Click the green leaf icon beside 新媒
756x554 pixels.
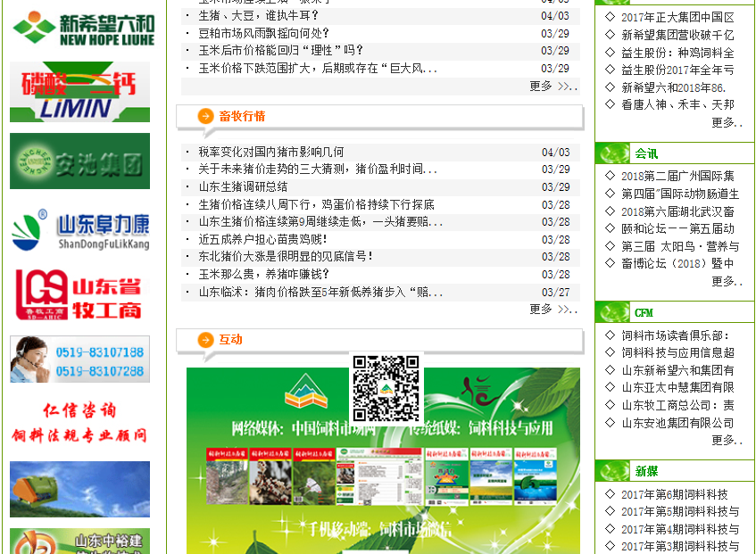click(x=612, y=471)
